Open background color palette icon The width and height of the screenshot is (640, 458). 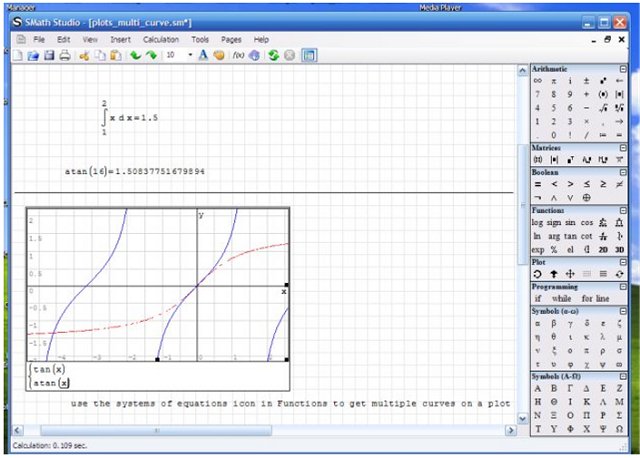point(219,55)
